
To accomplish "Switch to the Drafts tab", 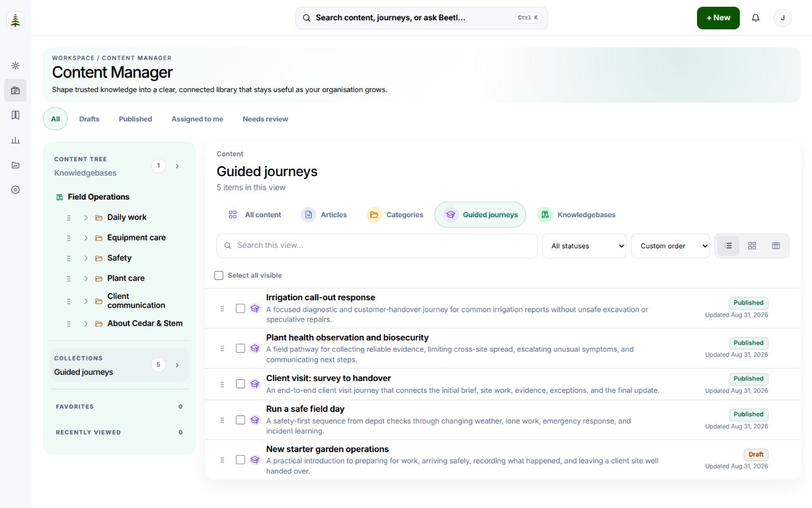I will (89, 119).
